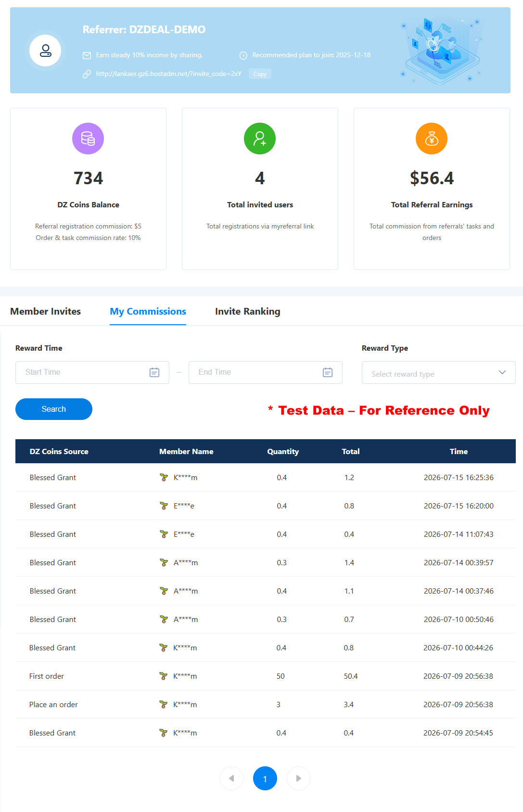Focus the Start Time input field
523x812 pixels.
pyautogui.click(x=92, y=373)
